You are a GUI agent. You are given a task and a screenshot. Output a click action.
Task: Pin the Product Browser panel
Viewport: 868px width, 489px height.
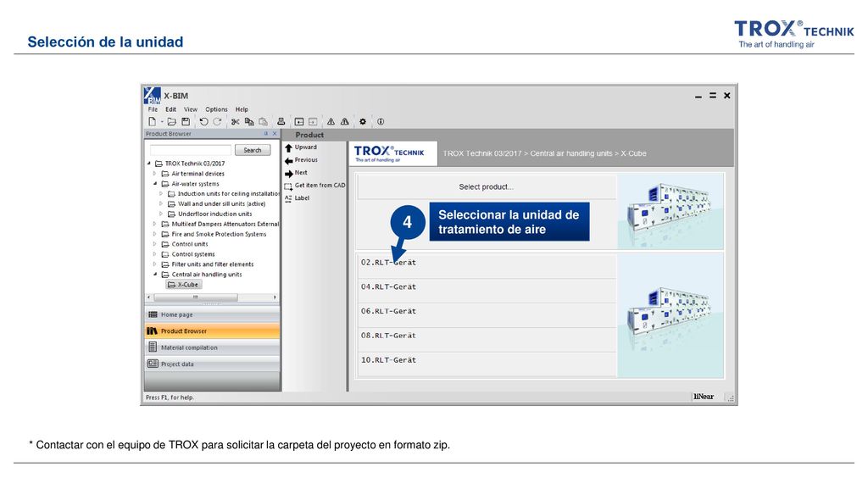click(265, 134)
